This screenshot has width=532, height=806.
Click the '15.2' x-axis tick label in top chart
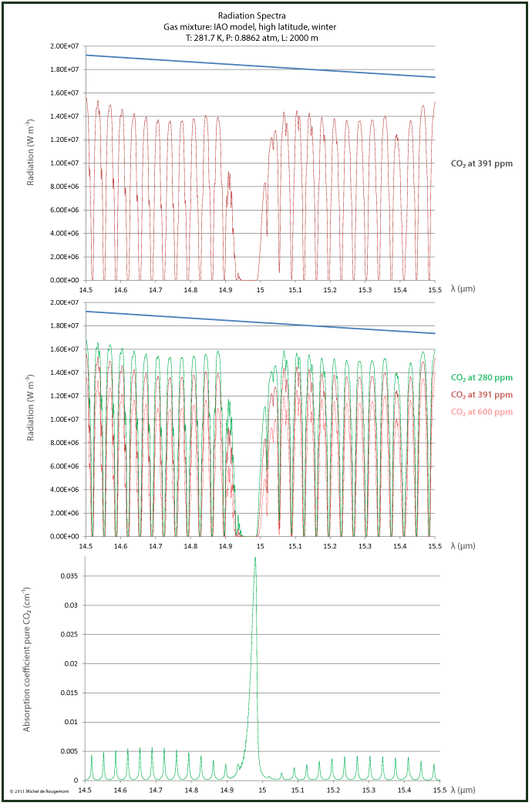(x=330, y=289)
